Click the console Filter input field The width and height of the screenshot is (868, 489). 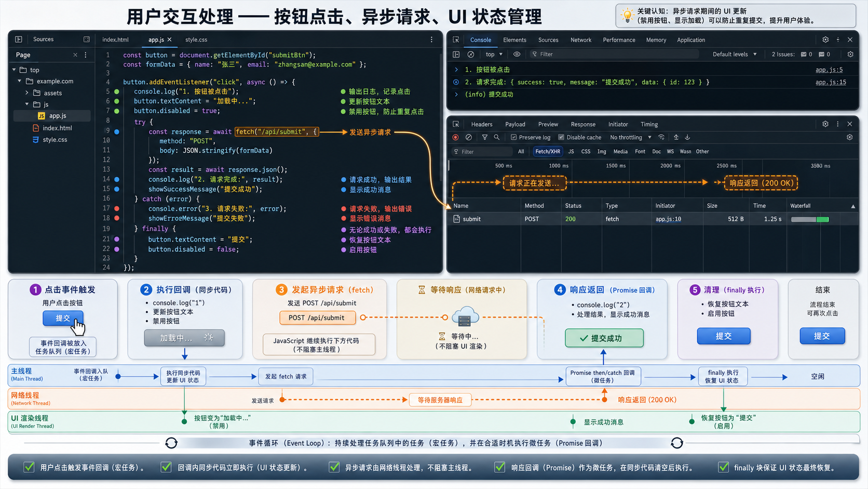click(x=614, y=54)
